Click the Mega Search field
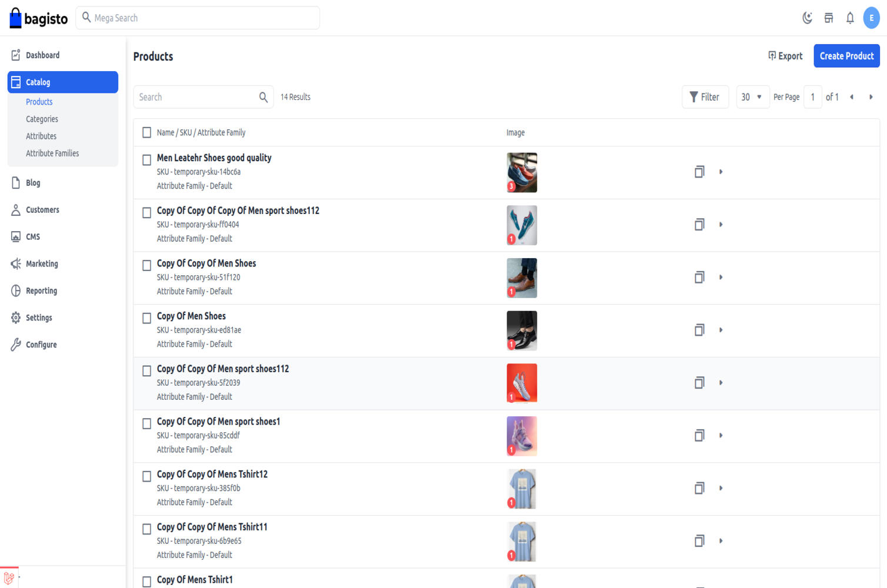Screen dimensions: 887x588 pos(200,18)
